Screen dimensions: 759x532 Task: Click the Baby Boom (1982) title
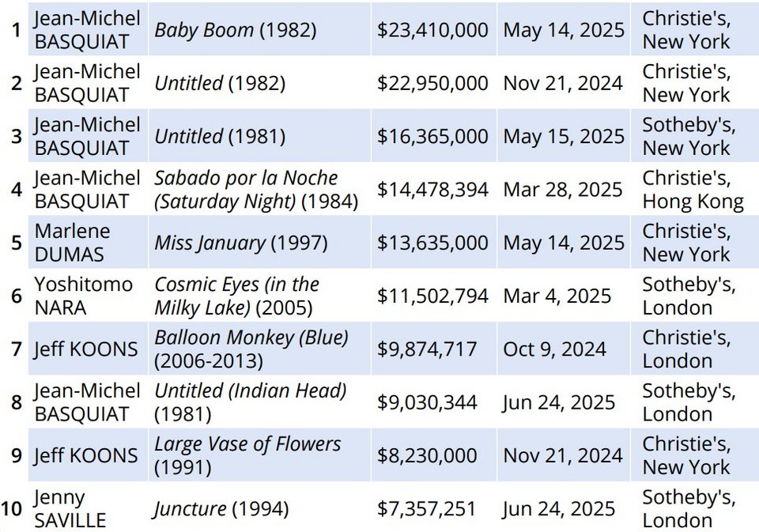235,30
